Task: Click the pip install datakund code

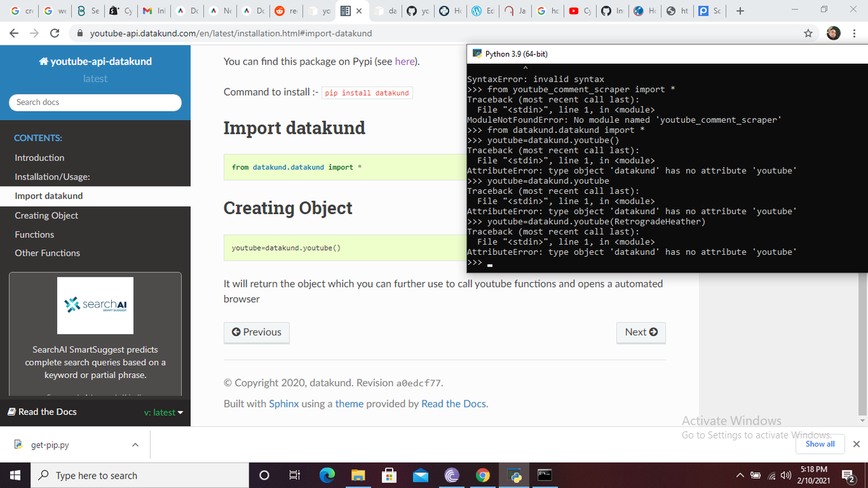Action: click(x=367, y=93)
